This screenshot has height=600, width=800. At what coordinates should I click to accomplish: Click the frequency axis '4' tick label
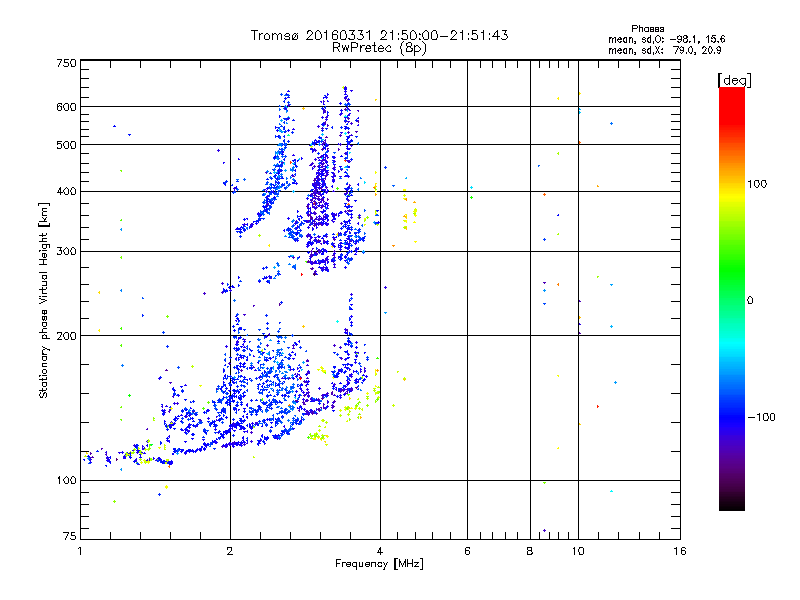(380, 551)
